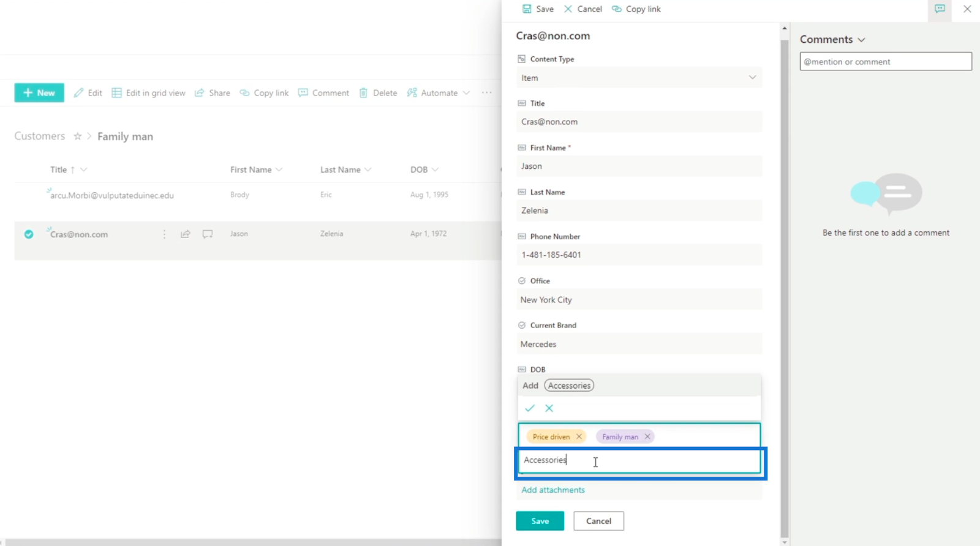The height and width of the screenshot is (546, 980).
Task: Open row actions ellipsis for Cras@non.com
Action: click(164, 234)
